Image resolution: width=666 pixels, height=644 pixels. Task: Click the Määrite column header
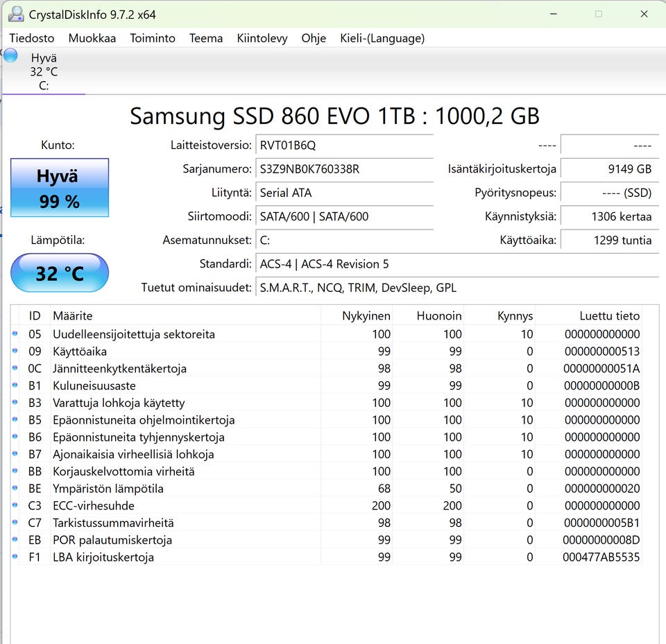pos(73,315)
